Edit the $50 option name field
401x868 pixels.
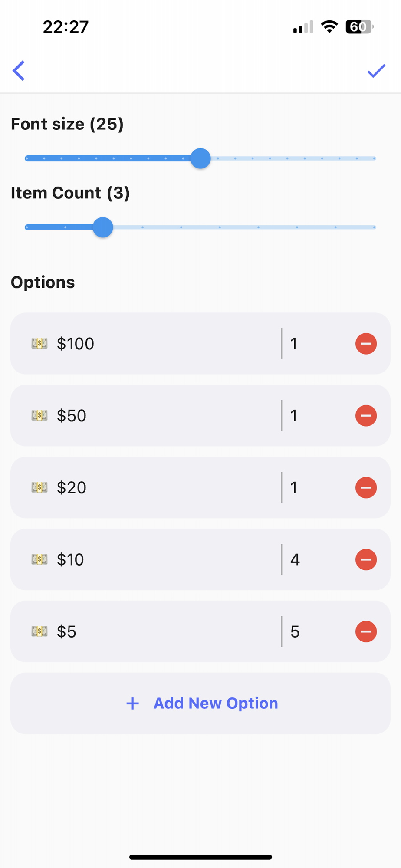click(165, 416)
